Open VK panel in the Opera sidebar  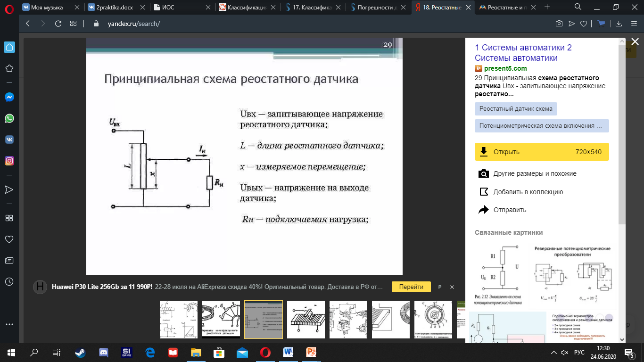pos(9,140)
